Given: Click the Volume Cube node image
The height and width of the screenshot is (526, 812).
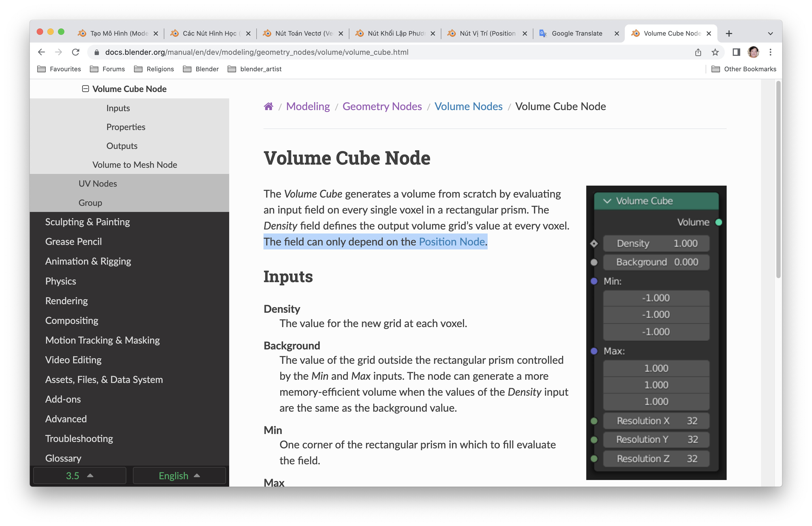Looking at the screenshot, I should click(656, 333).
